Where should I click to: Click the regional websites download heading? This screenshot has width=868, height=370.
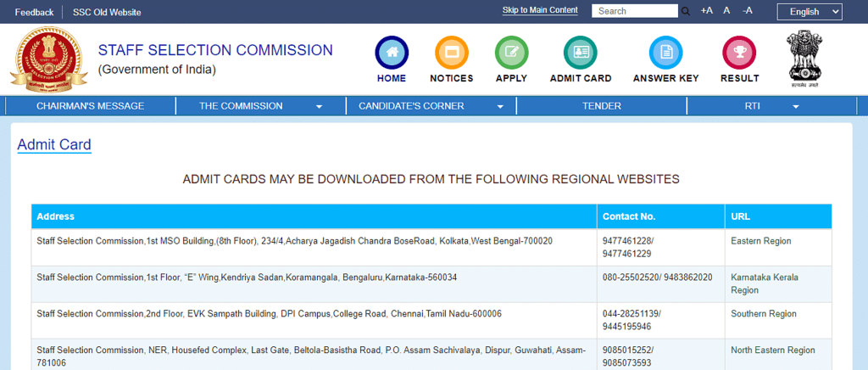click(x=431, y=179)
